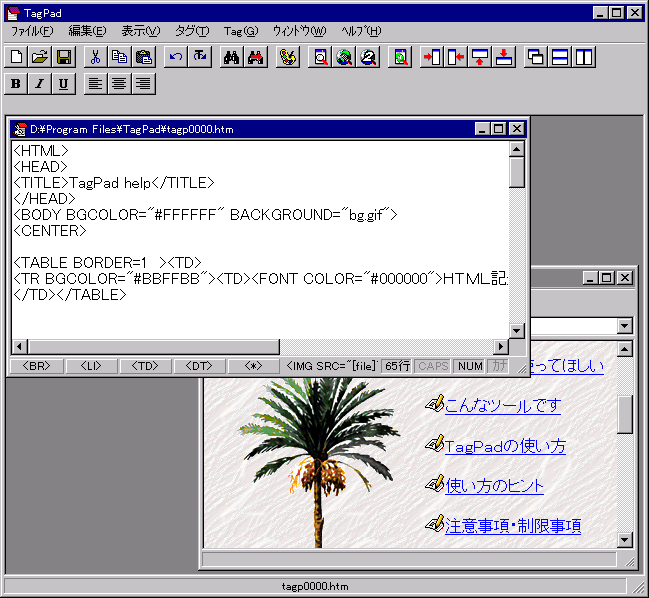Image resolution: width=649 pixels, height=598 pixels.
Task: Open the TagPadの使い方 link
Action: point(505,446)
